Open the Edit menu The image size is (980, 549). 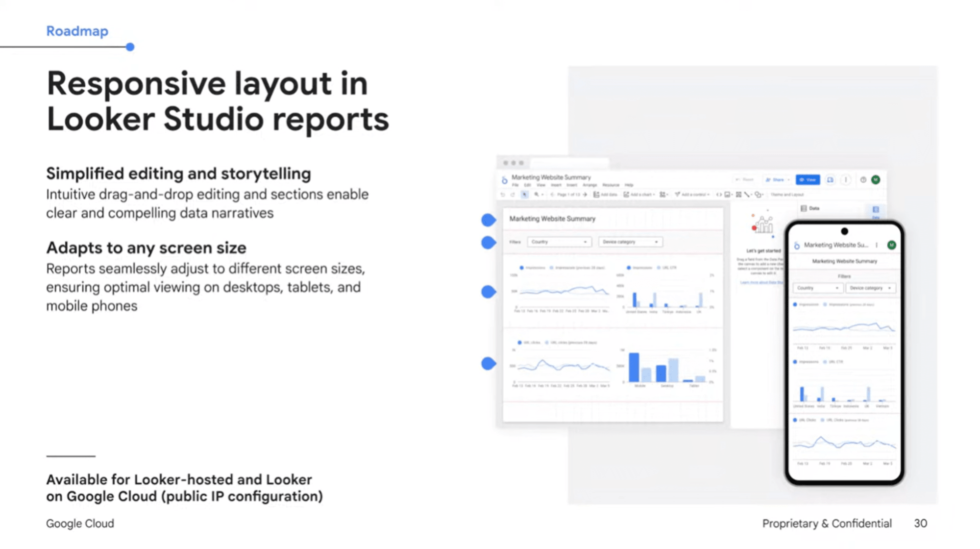pos(527,185)
